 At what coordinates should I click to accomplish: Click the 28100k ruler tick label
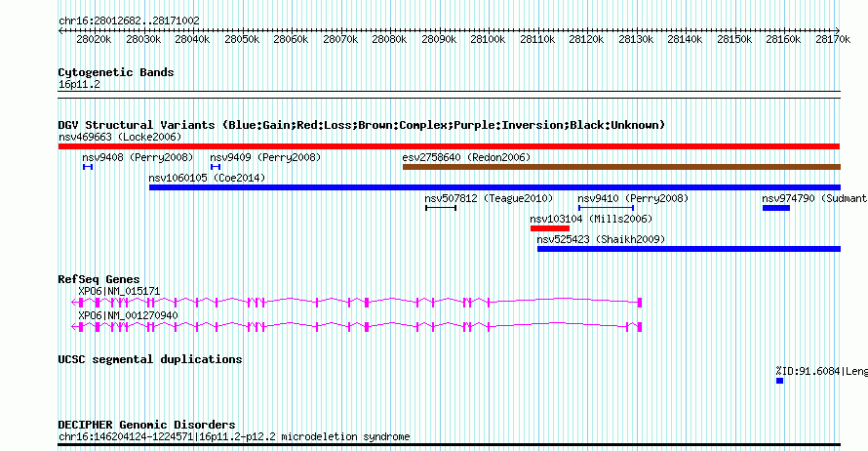coord(488,39)
